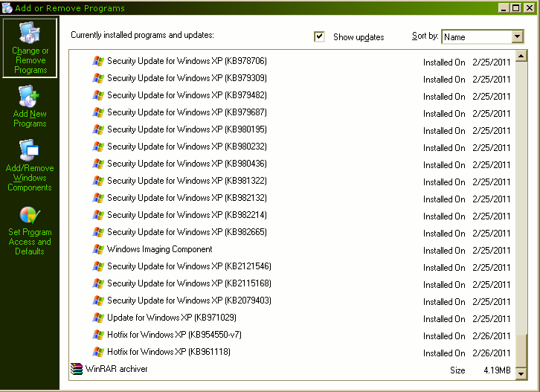The image size is (540, 392).
Task: Click Windows flag icon beside KB982214
Action: [98, 215]
